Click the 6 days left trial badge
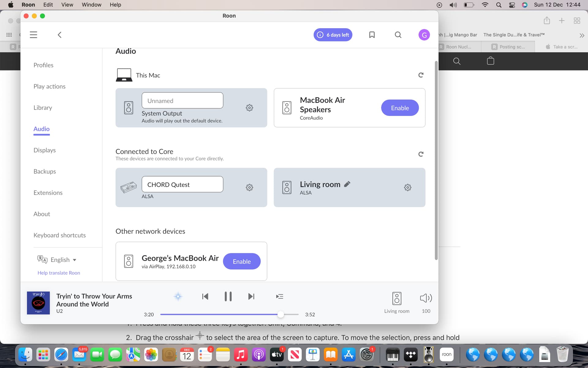The width and height of the screenshot is (588, 368). pos(333,35)
